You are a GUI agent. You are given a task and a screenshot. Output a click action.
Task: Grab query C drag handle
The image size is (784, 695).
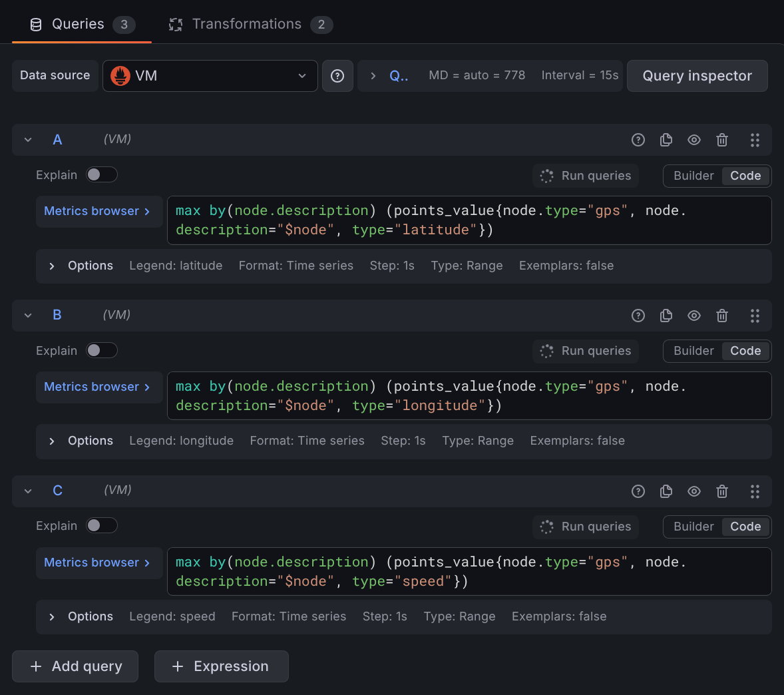(x=755, y=491)
